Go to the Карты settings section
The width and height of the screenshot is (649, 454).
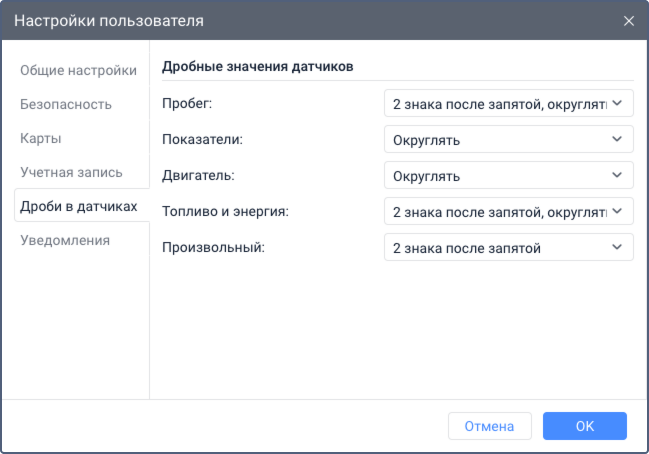coord(41,138)
